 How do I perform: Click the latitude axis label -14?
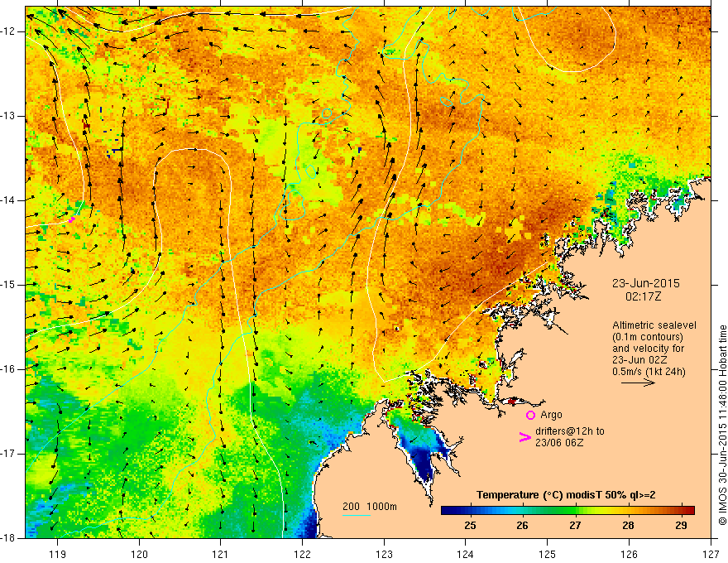9,200
